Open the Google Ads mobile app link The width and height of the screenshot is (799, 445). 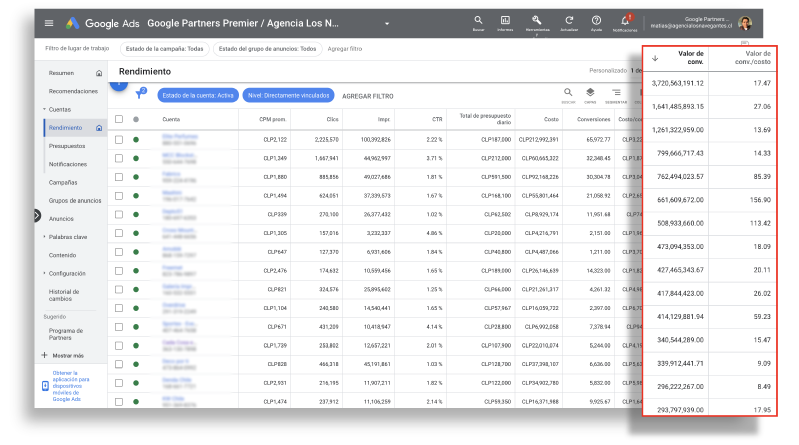tap(71, 386)
